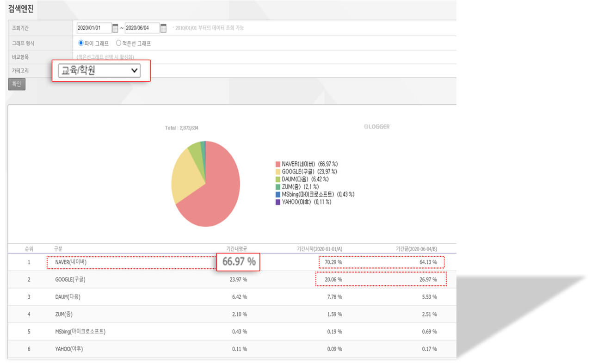
Task: Click NAVER's period end value 64.13 %
Action: (427, 262)
